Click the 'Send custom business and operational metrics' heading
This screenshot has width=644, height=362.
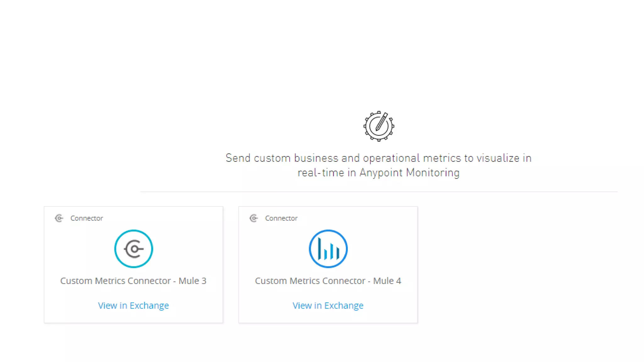pos(379,165)
